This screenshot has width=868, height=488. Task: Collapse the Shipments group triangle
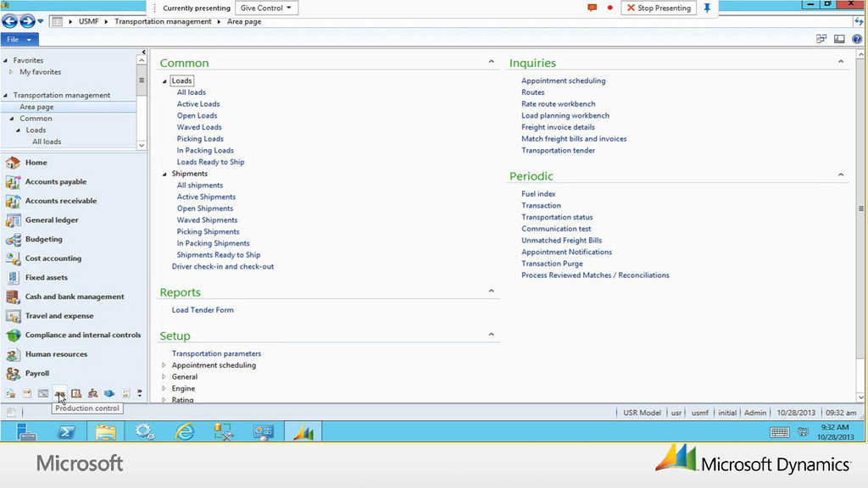coord(164,175)
